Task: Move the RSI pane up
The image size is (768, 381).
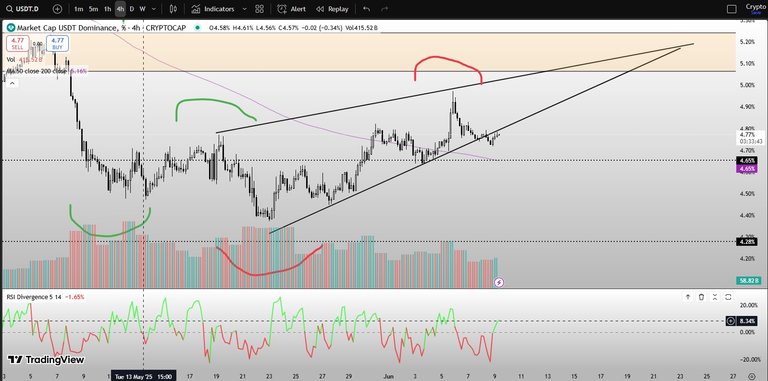Action: (x=688, y=297)
